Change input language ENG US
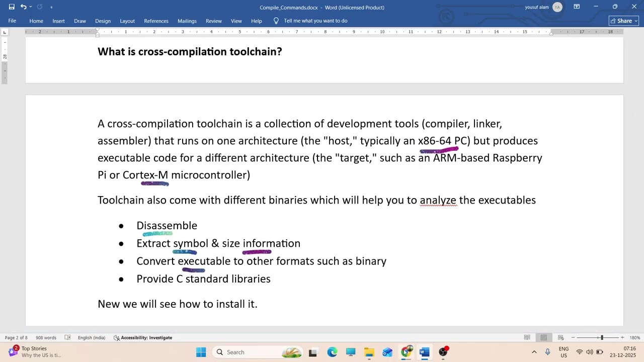This screenshot has height=362, width=644. pos(563,352)
